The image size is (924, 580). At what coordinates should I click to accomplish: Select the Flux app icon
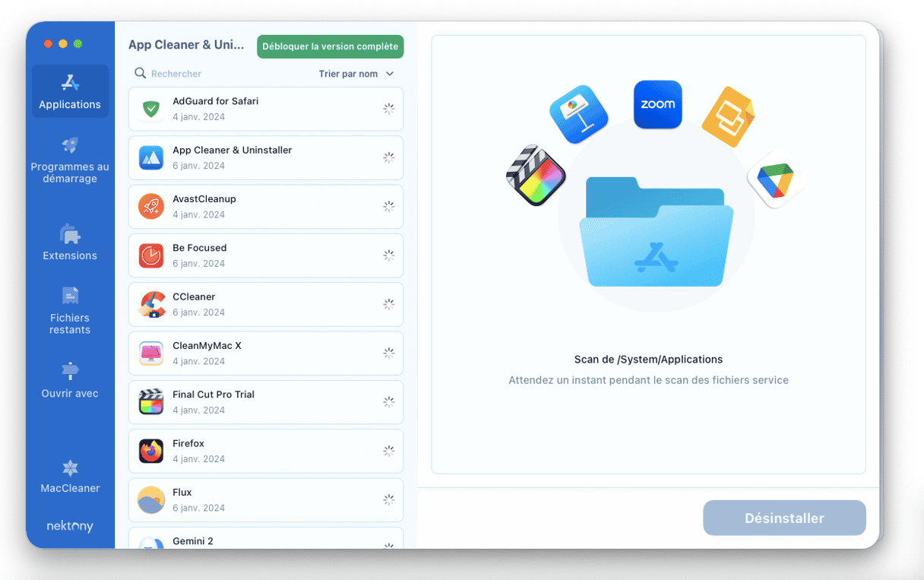coord(151,499)
